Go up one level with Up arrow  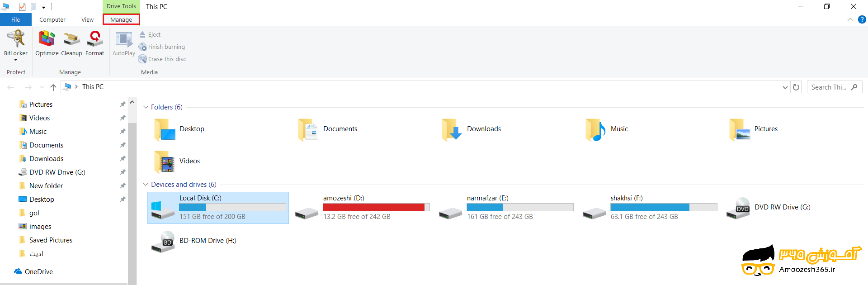tap(53, 87)
